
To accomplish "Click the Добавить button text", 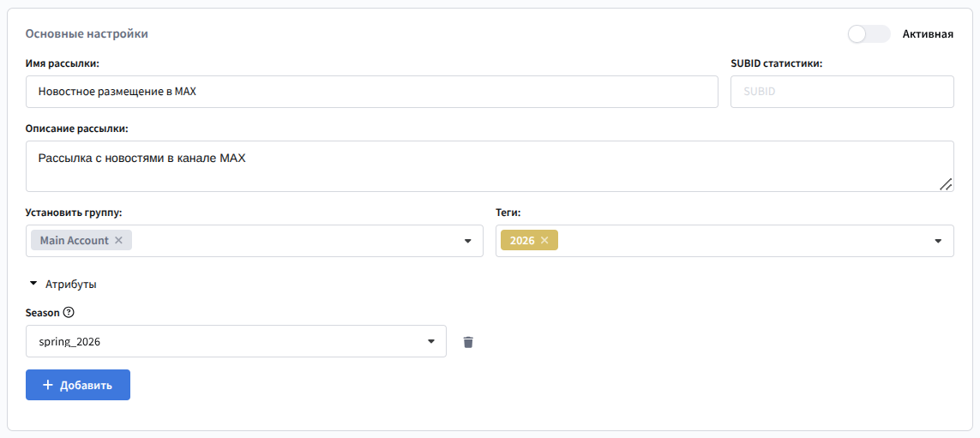I will coord(86,386).
